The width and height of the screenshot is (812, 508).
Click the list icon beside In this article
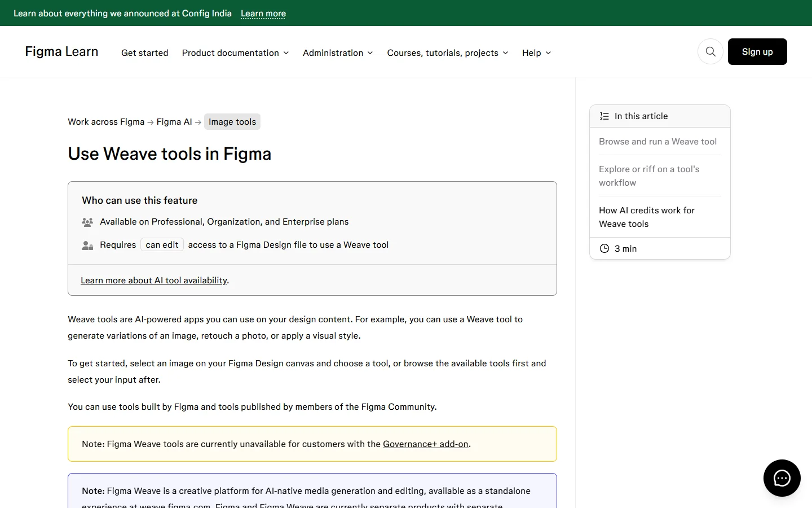click(604, 116)
